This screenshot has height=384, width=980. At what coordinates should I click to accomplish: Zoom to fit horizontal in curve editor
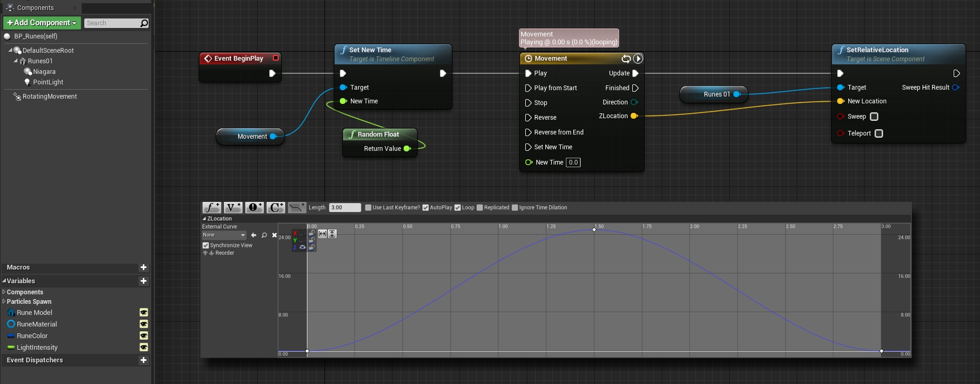pyautogui.click(x=322, y=234)
